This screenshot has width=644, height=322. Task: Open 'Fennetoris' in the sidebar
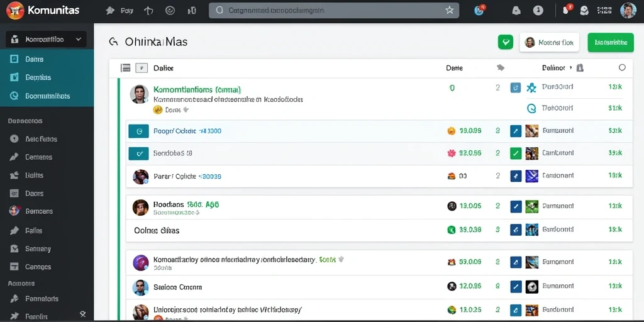(x=42, y=299)
